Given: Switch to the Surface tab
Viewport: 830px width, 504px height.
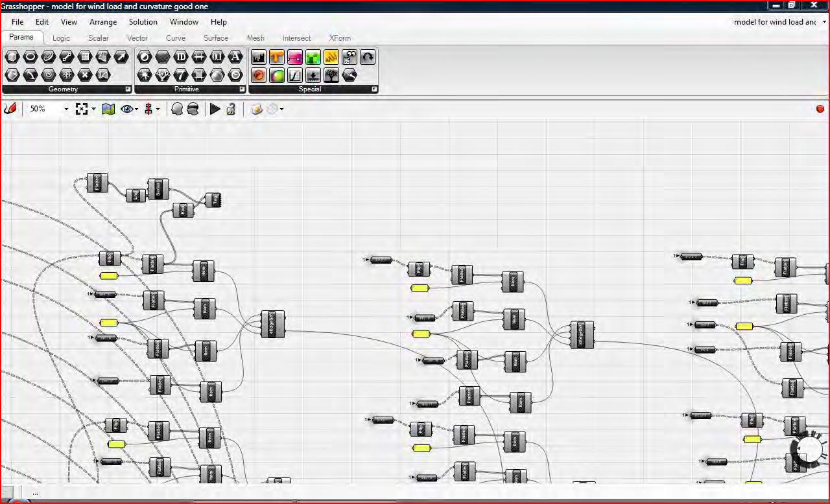Looking at the screenshot, I should pyautogui.click(x=216, y=38).
